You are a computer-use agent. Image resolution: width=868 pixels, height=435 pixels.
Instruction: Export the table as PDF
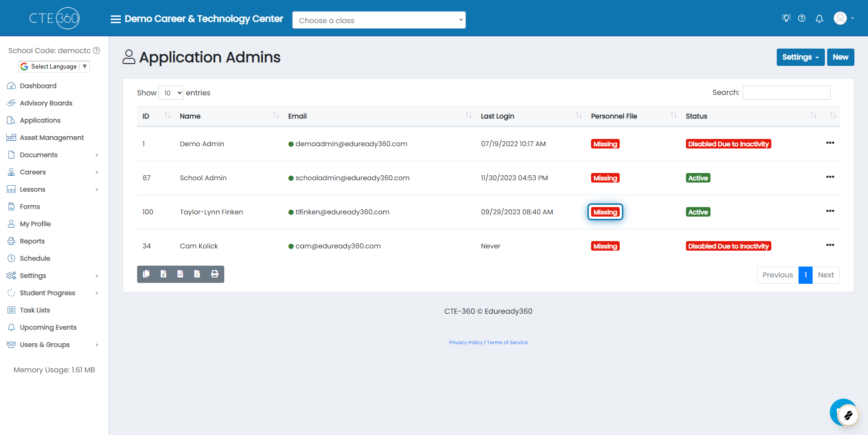(x=197, y=274)
